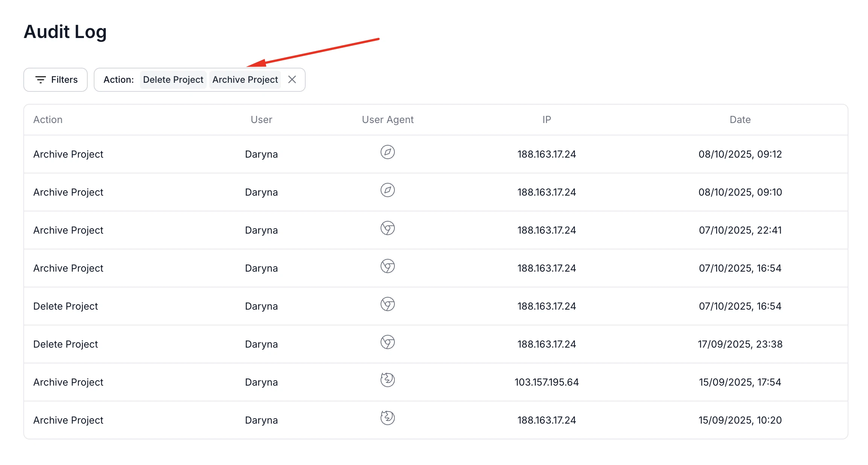868x465 pixels.
Task: Select the Delete Project filter chip
Action: pyautogui.click(x=173, y=80)
